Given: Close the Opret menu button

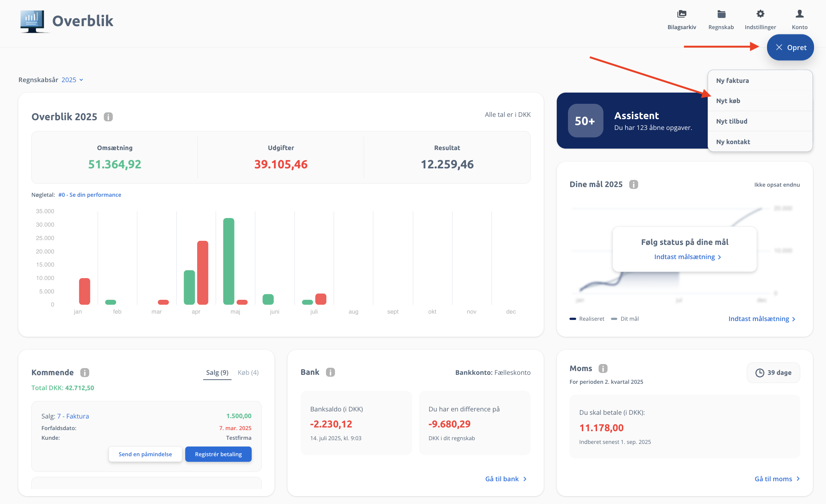Looking at the screenshot, I should pos(790,47).
